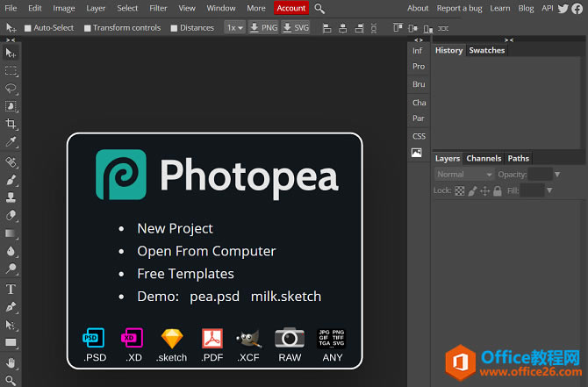Select the Zoom tool in toolbar

point(11,380)
